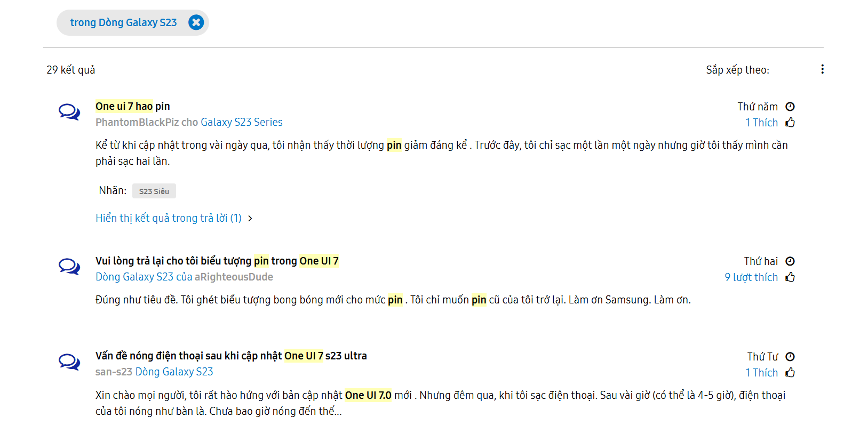Screen dimensions: 868x433
Task: Click the excerpt starting 'Xin chào mọi người'
Action: (441, 403)
